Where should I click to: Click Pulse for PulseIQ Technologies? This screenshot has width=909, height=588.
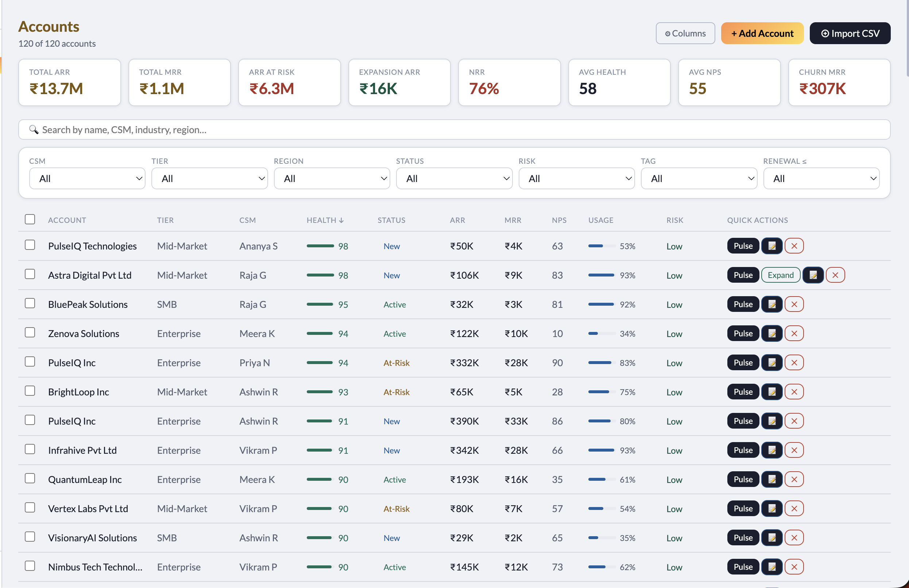click(x=743, y=246)
